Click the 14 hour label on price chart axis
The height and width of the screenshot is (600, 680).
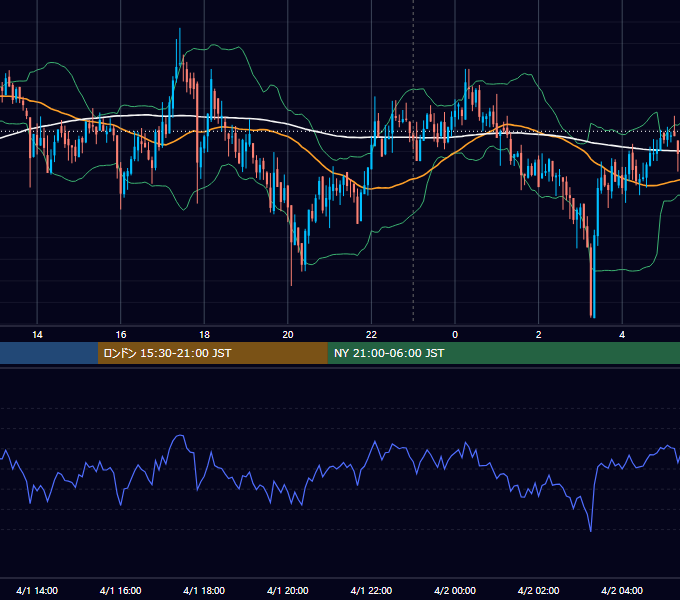[x=37, y=335]
